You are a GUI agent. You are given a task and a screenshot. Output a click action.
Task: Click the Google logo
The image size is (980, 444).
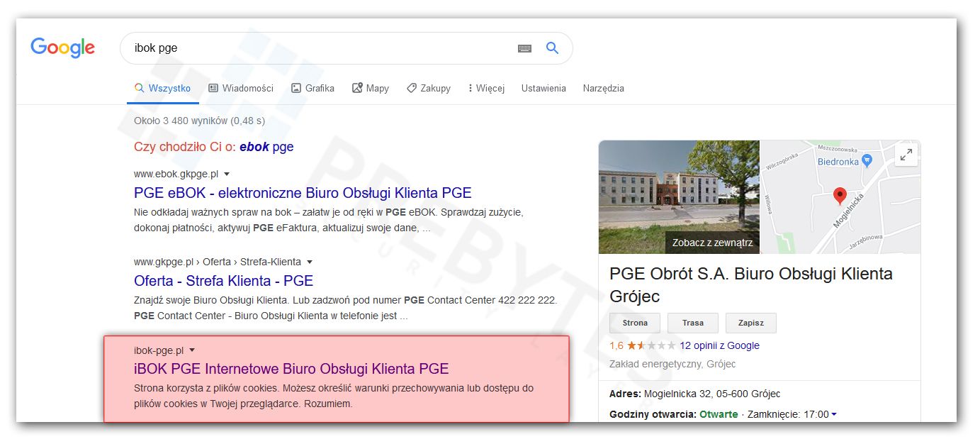[62, 48]
